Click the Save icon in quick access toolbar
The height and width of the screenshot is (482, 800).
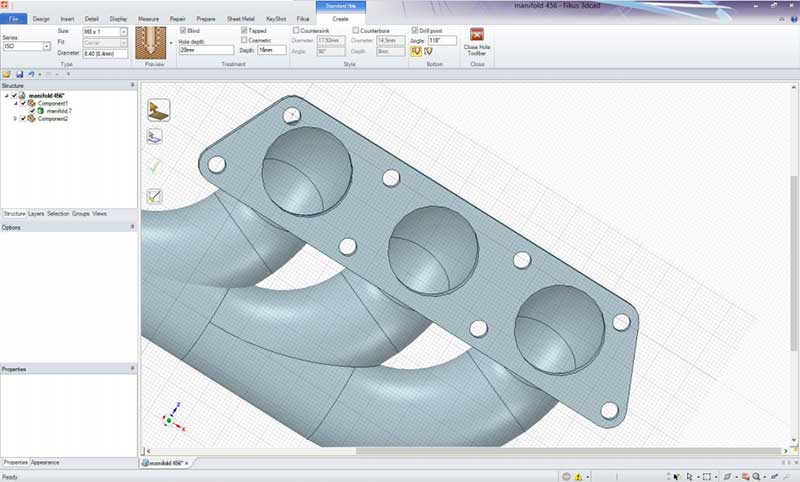pyautogui.click(x=19, y=74)
